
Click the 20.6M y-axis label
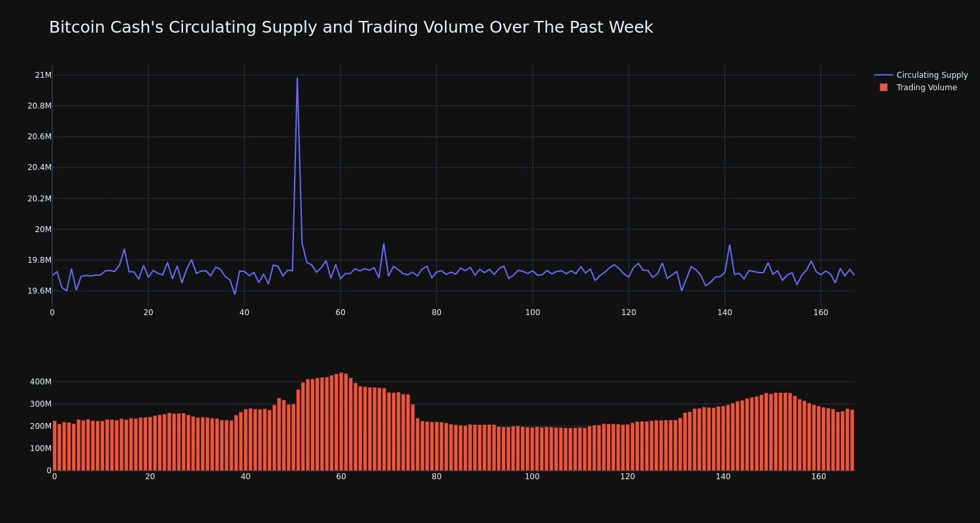pyautogui.click(x=39, y=137)
